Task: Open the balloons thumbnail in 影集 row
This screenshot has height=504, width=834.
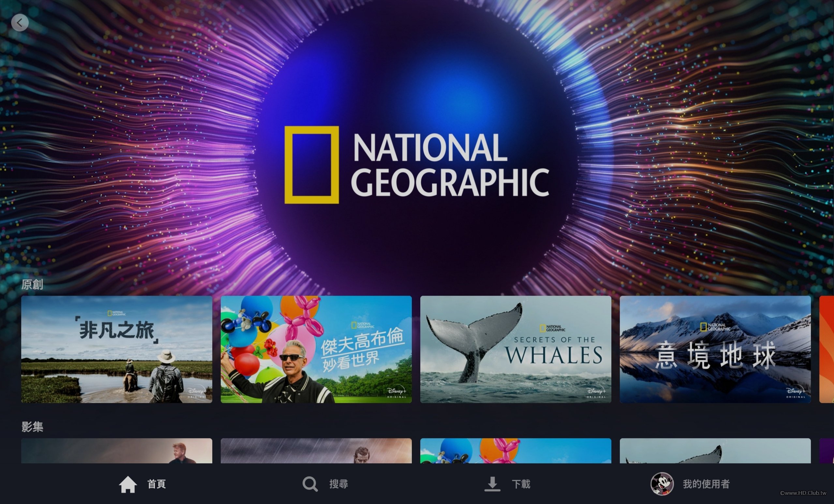Action: [515, 451]
